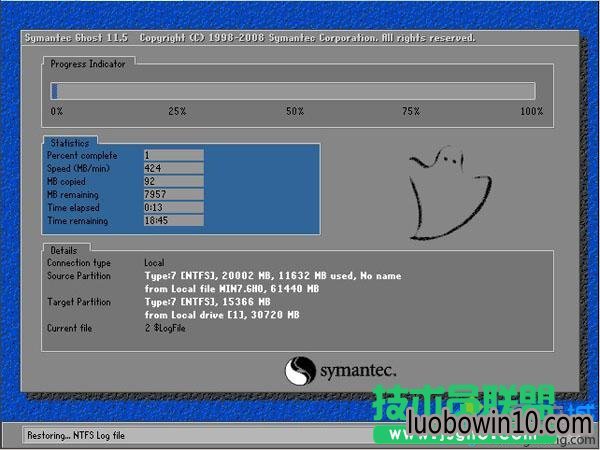The image size is (600, 450).
Task: Click the 'from Local file WIN7.GHO' line
Action: 232,289
